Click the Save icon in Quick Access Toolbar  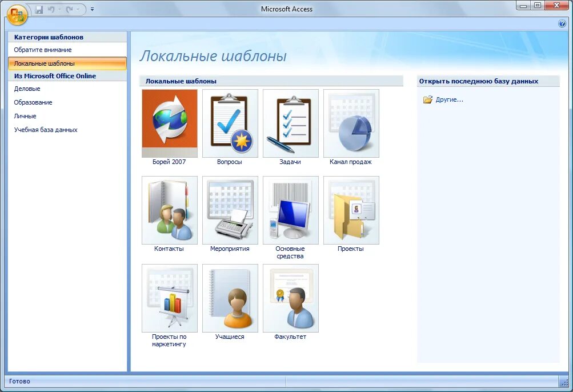(x=39, y=10)
